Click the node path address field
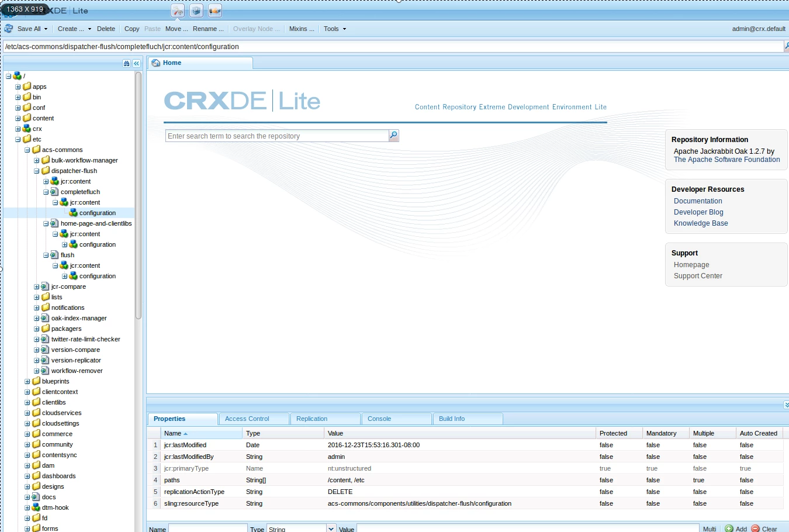The width and height of the screenshot is (789, 532). 393,47
